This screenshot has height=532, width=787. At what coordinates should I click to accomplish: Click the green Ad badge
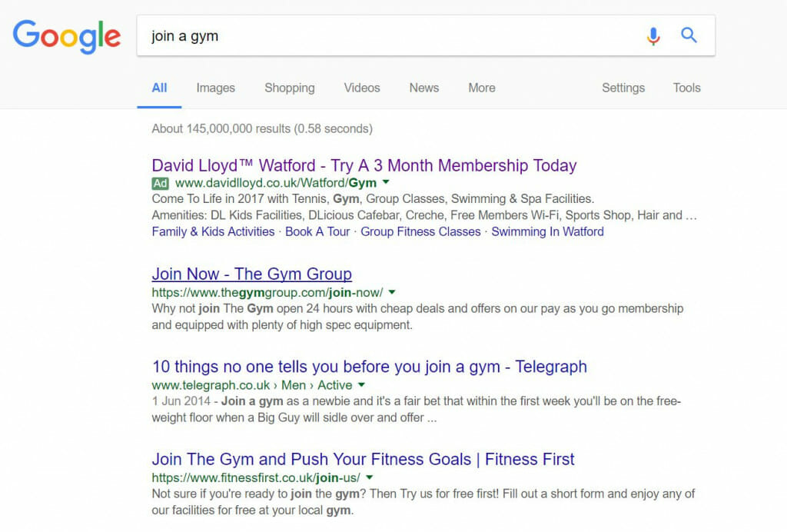coord(160,183)
